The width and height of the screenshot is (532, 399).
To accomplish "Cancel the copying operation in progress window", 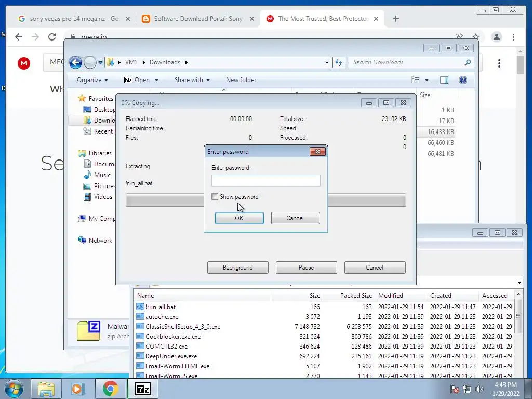I will click(x=375, y=268).
